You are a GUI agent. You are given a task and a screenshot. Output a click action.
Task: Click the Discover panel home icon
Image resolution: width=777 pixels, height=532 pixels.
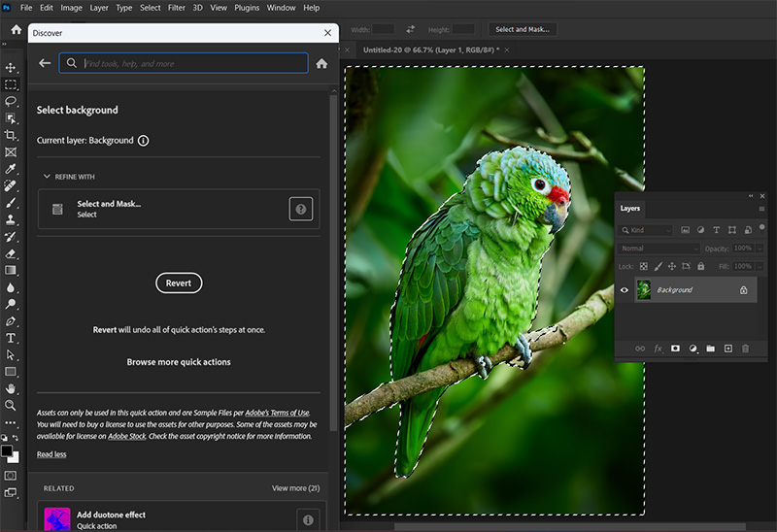pos(321,63)
